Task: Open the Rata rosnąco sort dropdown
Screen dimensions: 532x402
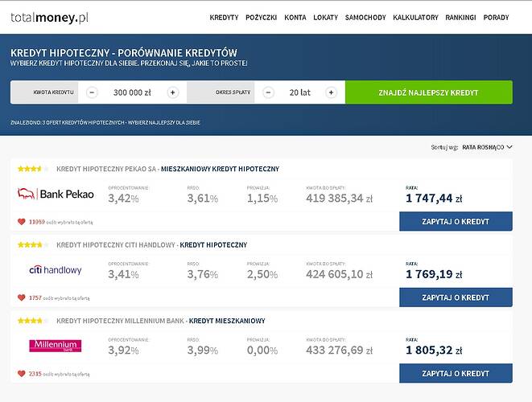Action: [x=487, y=147]
